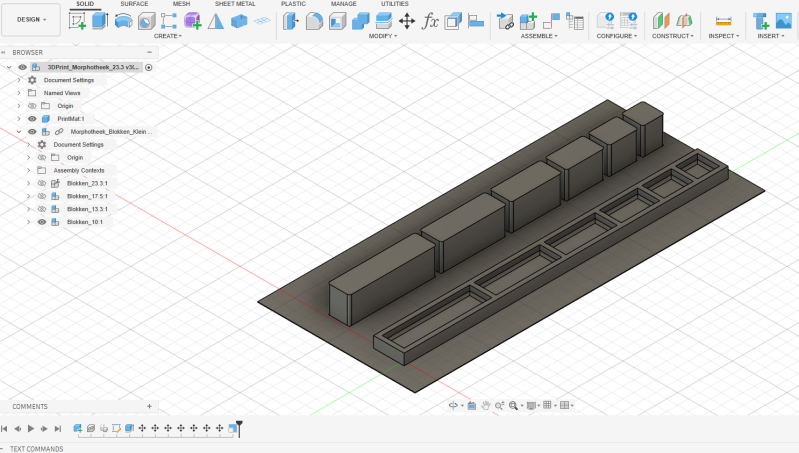Switch to the SURFACE tab
The height and width of the screenshot is (453, 799).
(x=134, y=4)
